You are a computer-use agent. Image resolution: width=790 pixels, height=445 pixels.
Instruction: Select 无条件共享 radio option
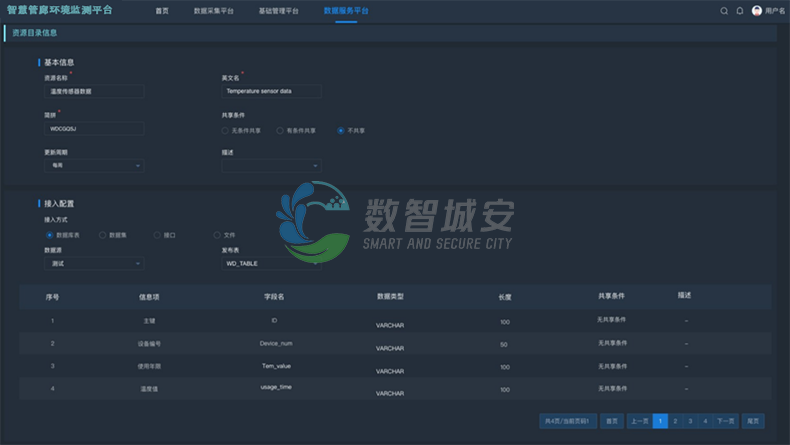pyautogui.click(x=225, y=130)
